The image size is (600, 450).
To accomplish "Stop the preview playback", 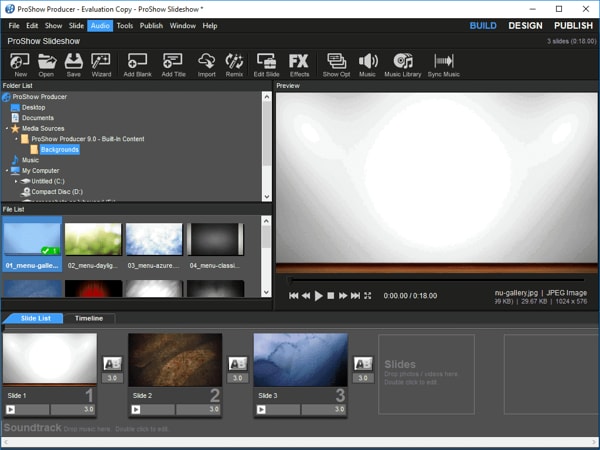I will (x=331, y=296).
